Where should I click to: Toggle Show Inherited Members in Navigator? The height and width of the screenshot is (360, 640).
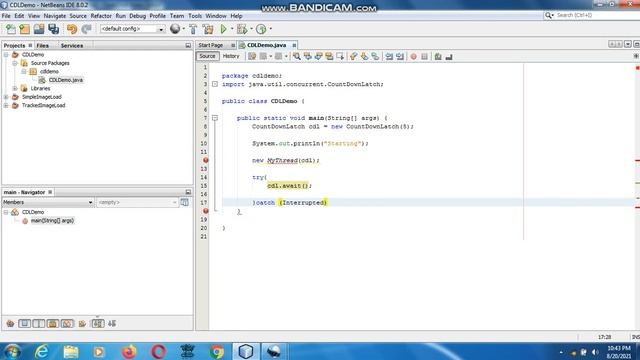coord(10,324)
